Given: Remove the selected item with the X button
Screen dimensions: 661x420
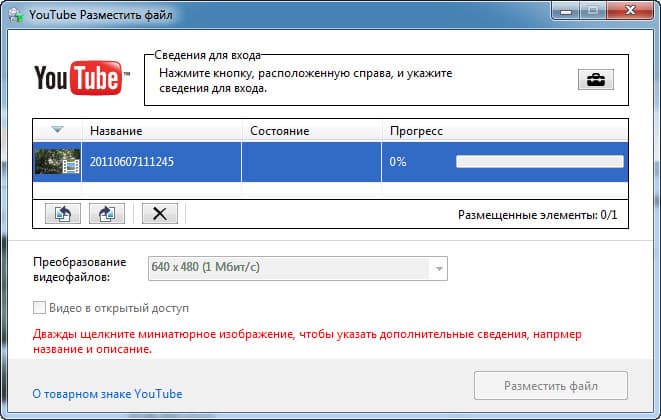Looking at the screenshot, I should [x=160, y=213].
